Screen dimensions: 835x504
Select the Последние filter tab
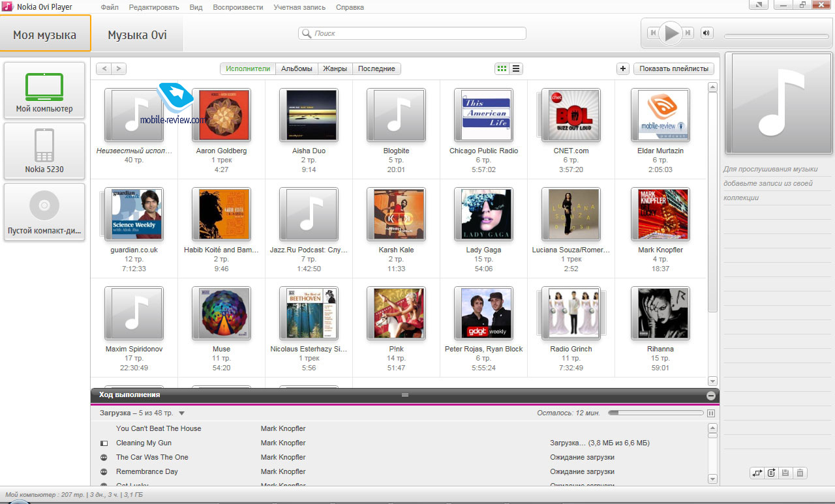tap(376, 68)
